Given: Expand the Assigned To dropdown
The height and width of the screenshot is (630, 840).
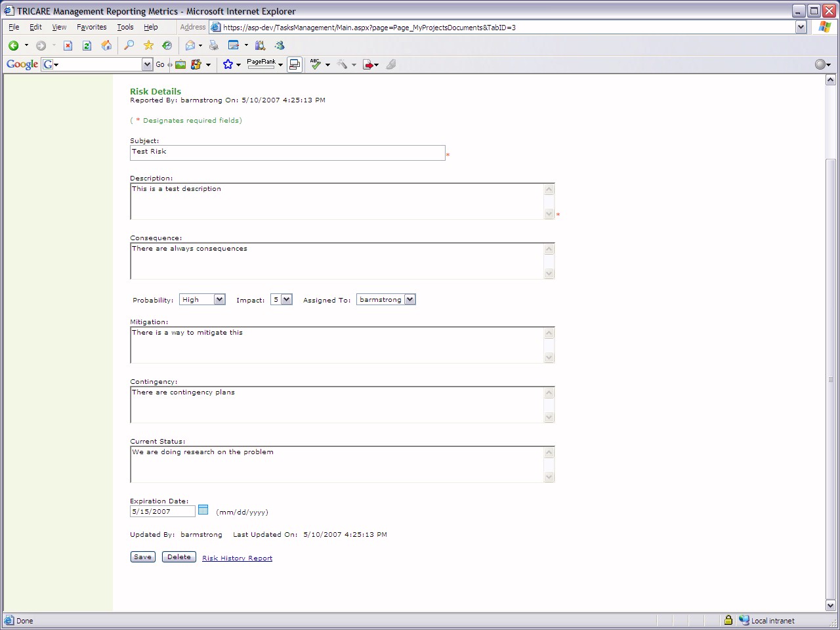Looking at the screenshot, I should click(409, 299).
